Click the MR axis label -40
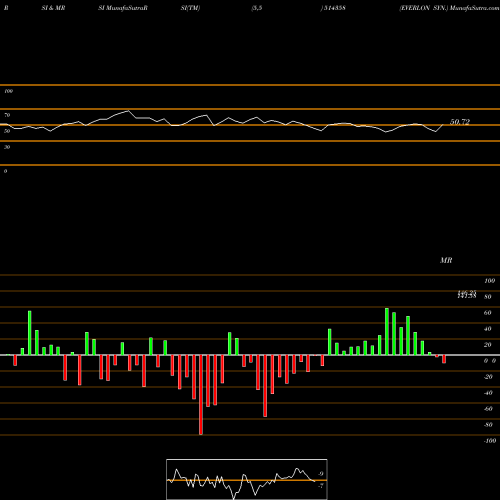500x500 pixels. 488,393
